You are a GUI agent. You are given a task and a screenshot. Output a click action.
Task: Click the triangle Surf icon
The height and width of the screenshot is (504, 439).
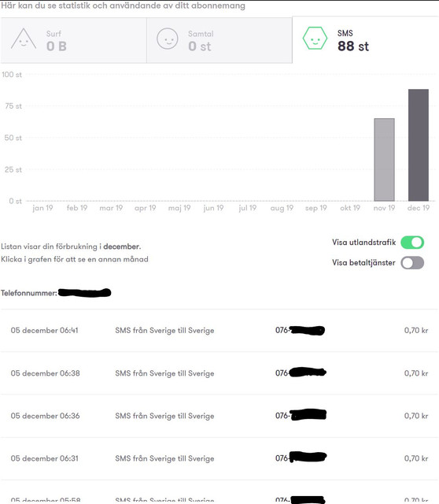tap(24, 39)
